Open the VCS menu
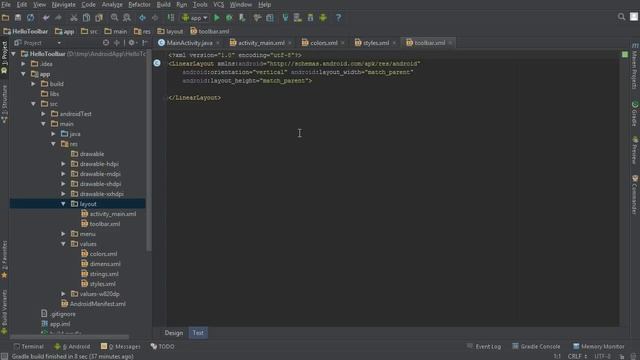This screenshot has height=360, width=640. click(218, 4)
